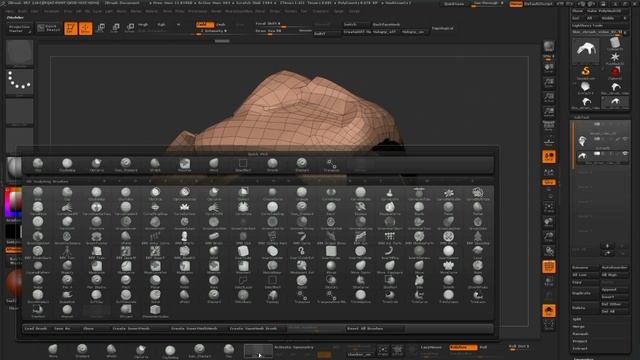640x360 pixels.
Task: Select the Pinch brush
Action: (126, 282)
